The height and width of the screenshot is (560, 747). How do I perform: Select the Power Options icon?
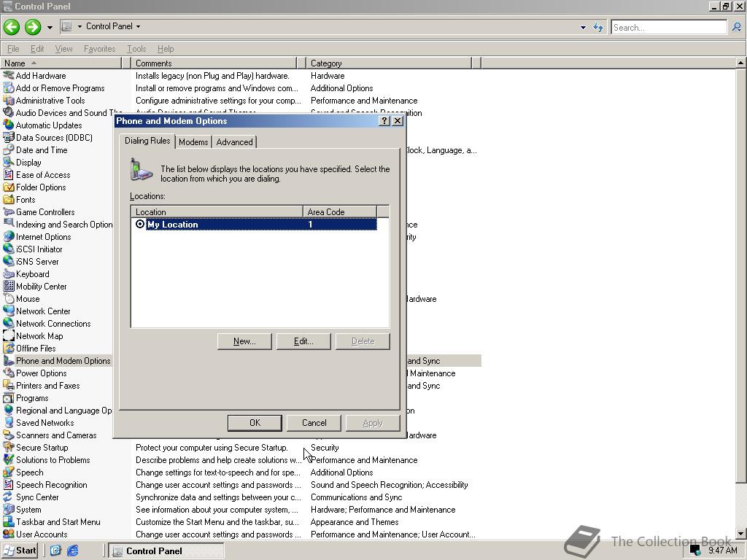(x=9, y=373)
